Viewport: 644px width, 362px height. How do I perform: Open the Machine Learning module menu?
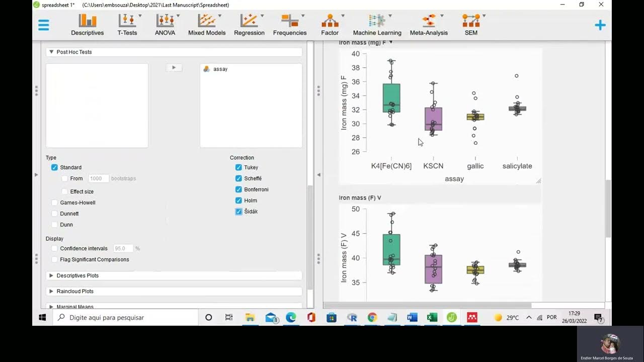[x=377, y=25]
